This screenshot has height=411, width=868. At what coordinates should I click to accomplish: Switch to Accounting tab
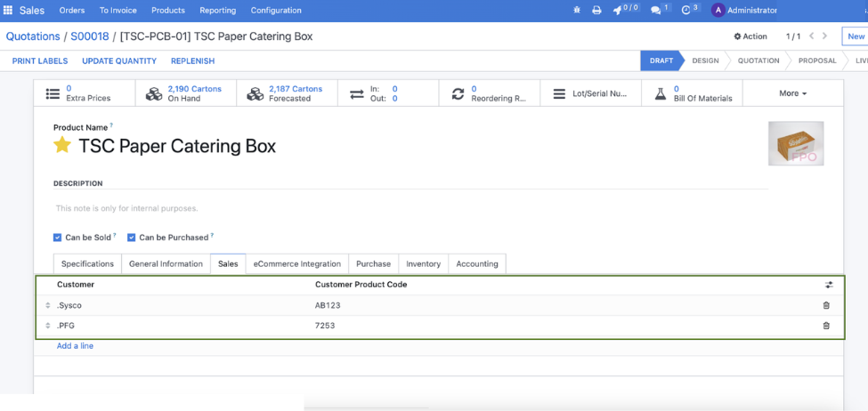pos(477,264)
